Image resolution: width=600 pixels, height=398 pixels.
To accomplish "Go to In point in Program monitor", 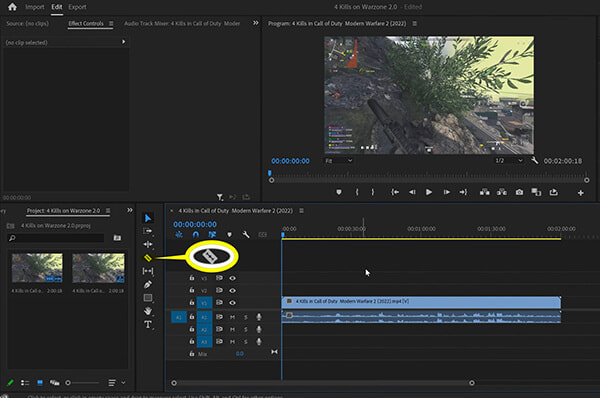I will click(395, 192).
